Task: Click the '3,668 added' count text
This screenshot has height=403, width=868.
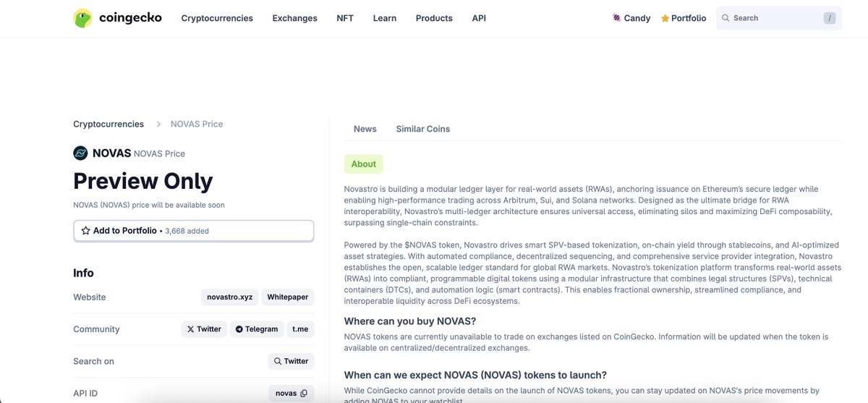Action: coord(187,232)
